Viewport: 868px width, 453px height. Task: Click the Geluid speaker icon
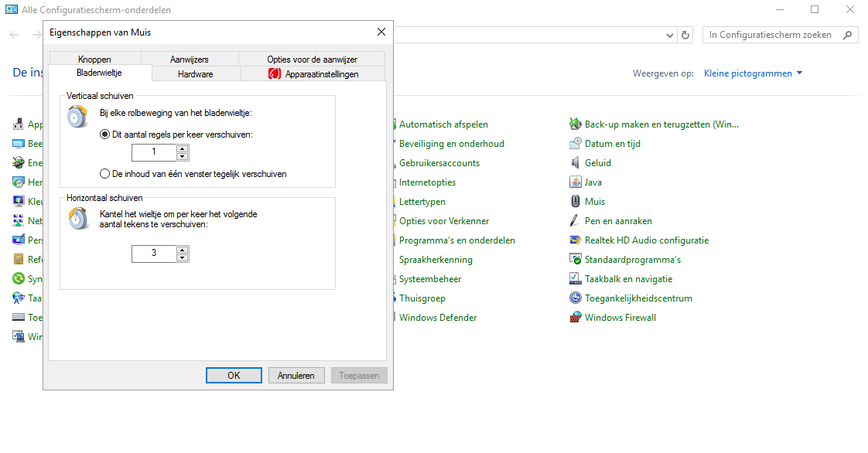575,162
